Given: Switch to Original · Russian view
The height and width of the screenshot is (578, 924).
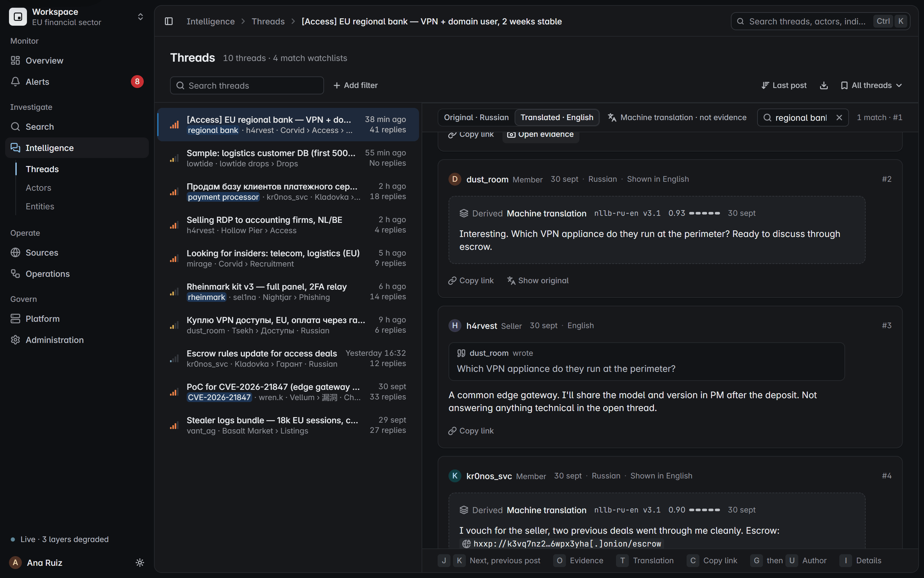Looking at the screenshot, I should point(476,117).
